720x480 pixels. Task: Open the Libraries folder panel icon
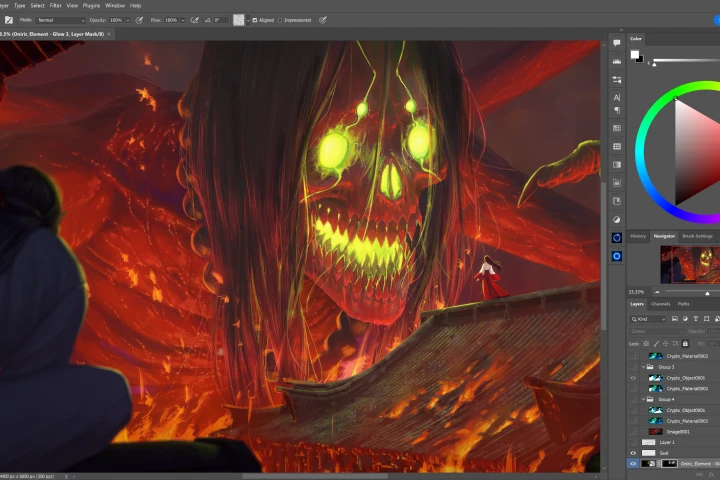tap(617, 183)
